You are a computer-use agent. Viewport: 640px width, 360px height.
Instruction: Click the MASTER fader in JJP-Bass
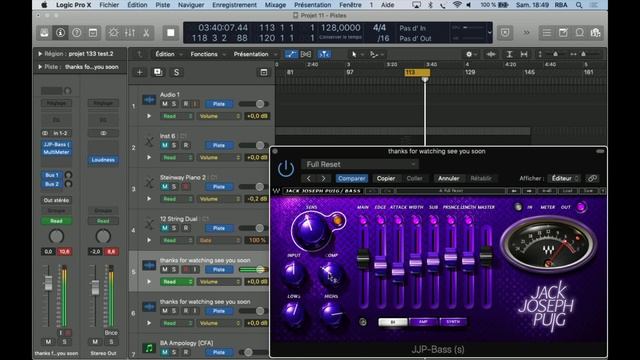click(x=486, y=256)
